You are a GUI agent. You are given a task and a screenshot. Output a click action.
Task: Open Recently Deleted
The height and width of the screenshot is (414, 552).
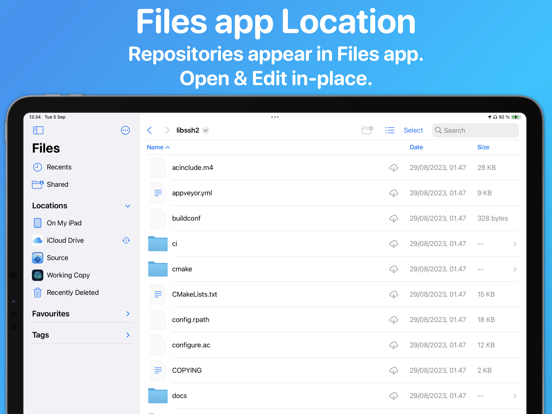81,292
